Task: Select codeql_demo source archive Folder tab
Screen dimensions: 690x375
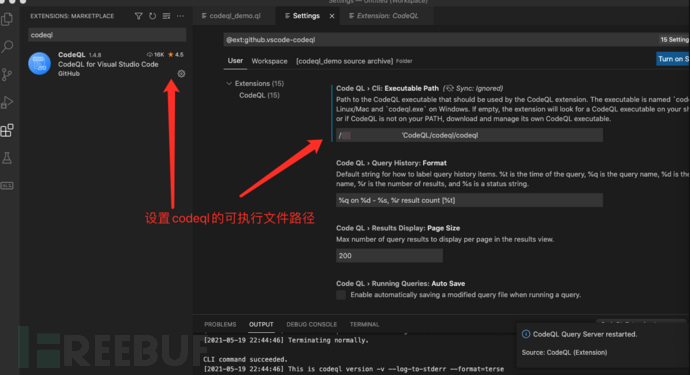Action: pyautogui.click(x=354, y=61)
